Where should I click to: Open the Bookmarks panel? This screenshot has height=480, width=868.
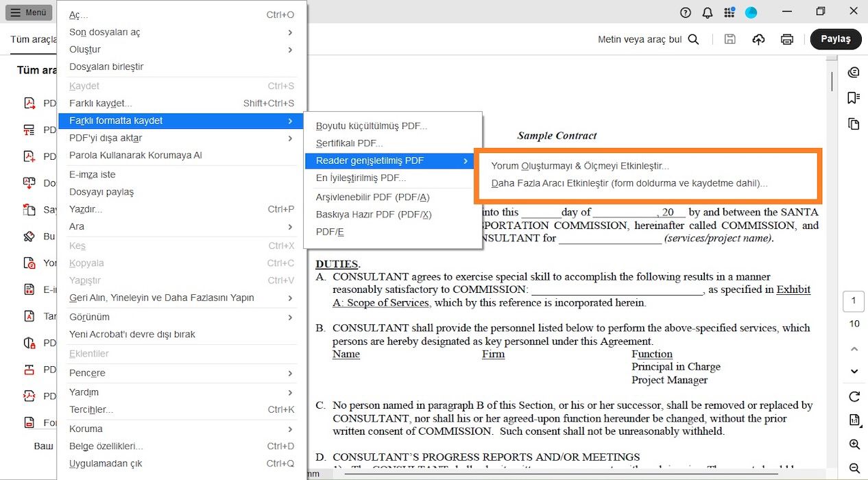click(854, 97)
